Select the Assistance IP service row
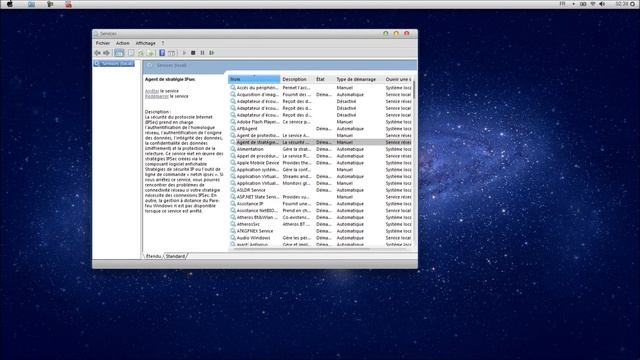This screenshot has width=640, height=360. pyautogui.click(x=320, y=204)
